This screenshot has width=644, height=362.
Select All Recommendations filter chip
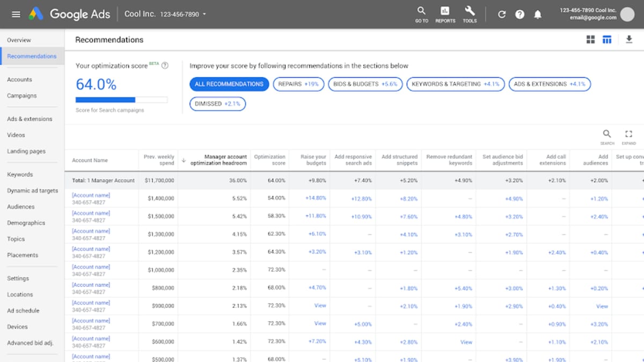tap(229, 84)
